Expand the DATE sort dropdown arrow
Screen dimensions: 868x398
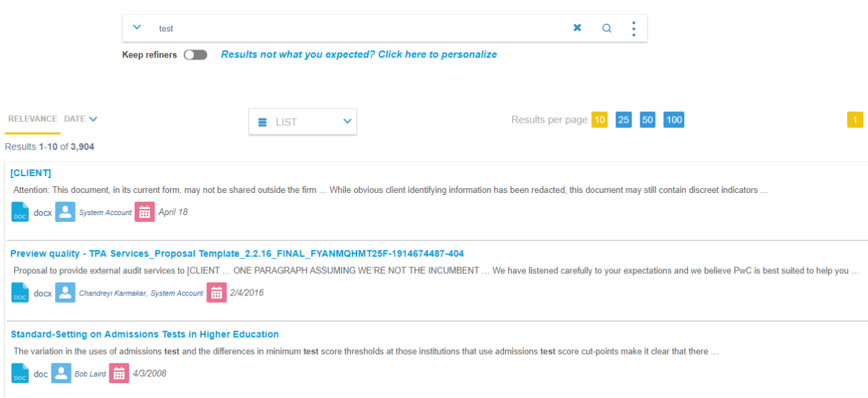93,119
